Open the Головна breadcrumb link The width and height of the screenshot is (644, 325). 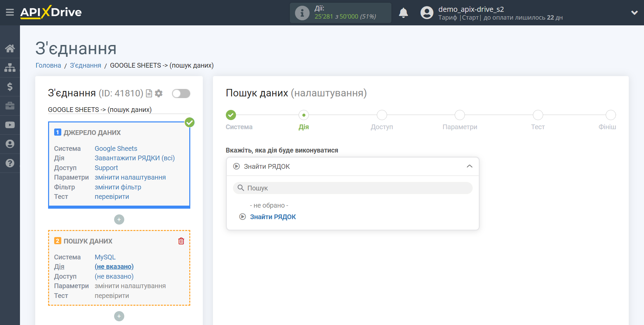(48, 65)
